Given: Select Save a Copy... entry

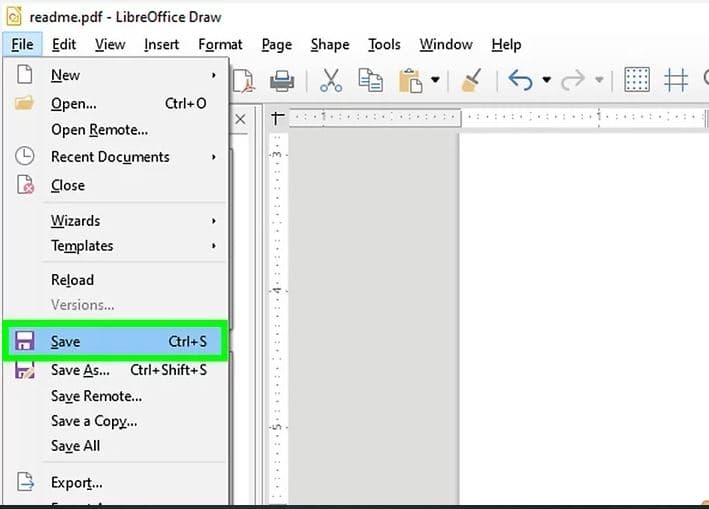Looking at the screenshot, I should [115, 421].
